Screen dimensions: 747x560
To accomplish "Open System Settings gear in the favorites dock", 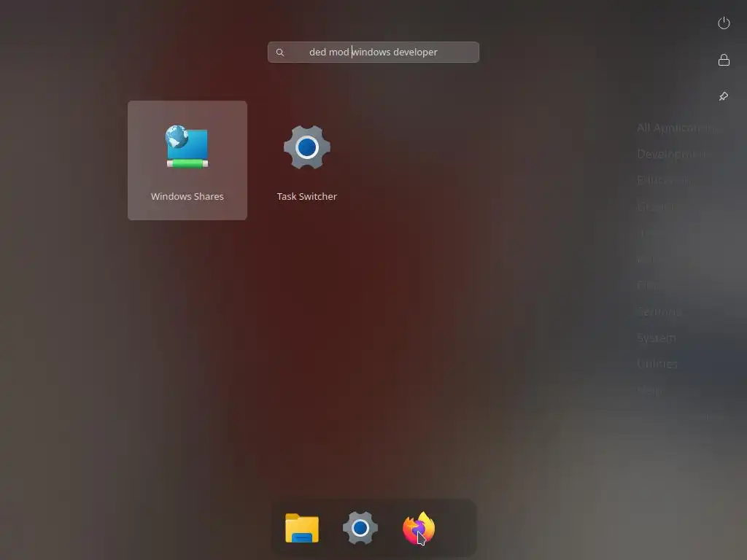I will click(360, 528).
